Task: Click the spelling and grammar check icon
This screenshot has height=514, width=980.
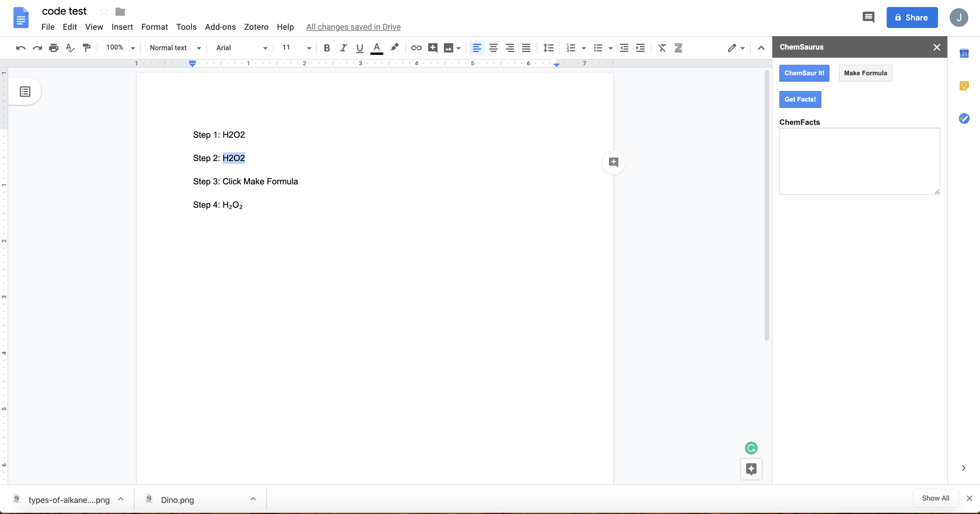Action: pos(70,48)
